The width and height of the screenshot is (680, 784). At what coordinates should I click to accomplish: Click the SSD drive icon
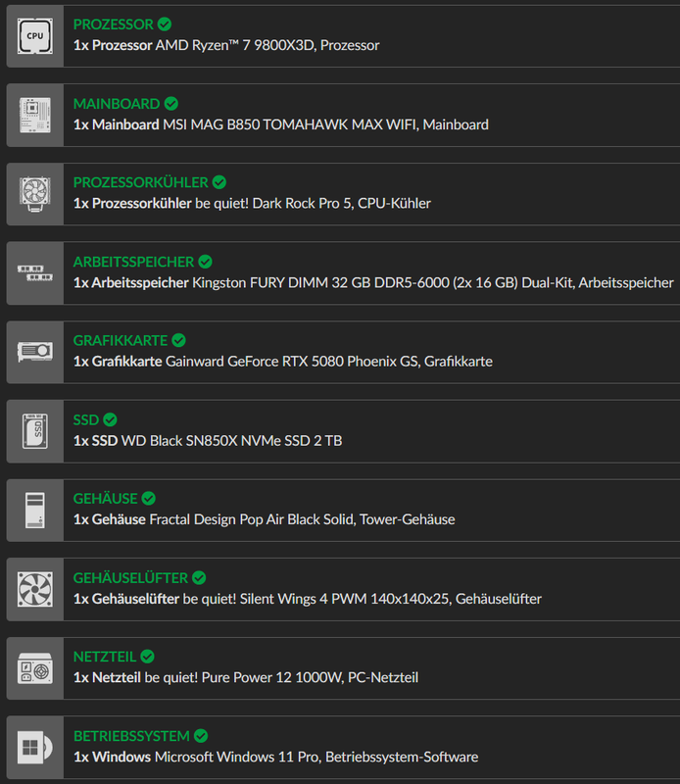(35, 430)
